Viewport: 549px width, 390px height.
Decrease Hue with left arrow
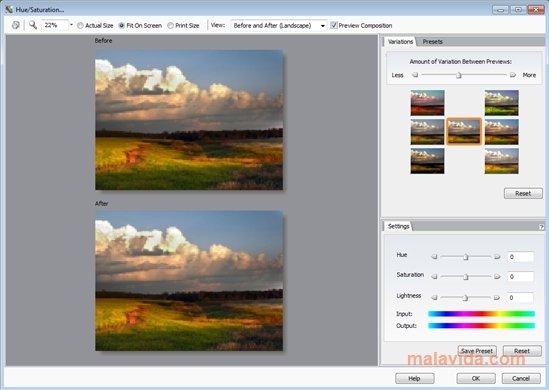[x=434, y=257]
